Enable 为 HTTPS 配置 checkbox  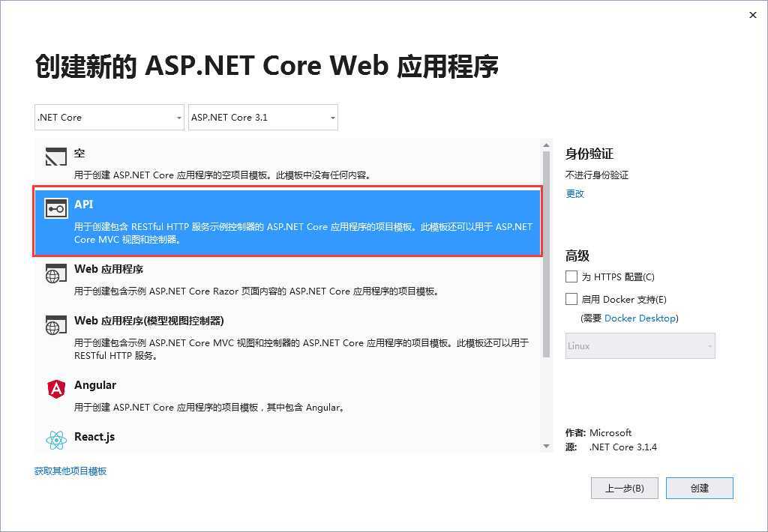pos(571,276)
